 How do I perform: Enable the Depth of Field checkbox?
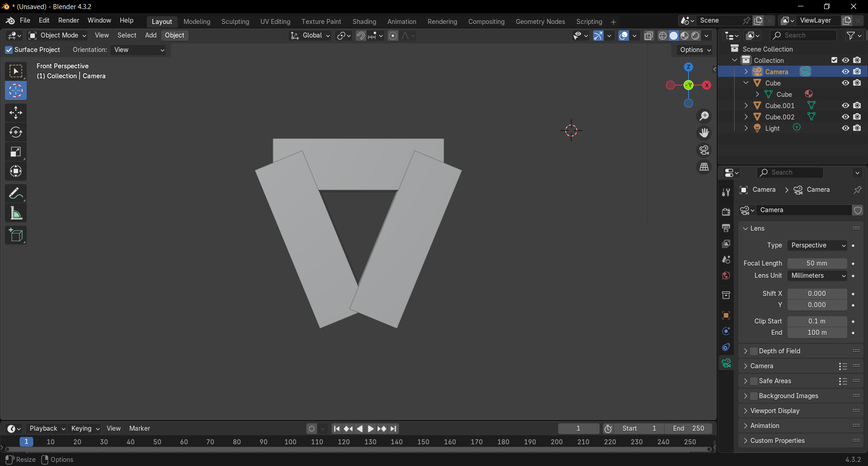754,351
